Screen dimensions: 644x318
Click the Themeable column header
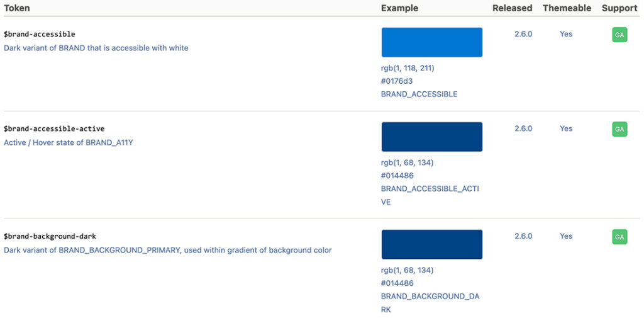[567, 8]
